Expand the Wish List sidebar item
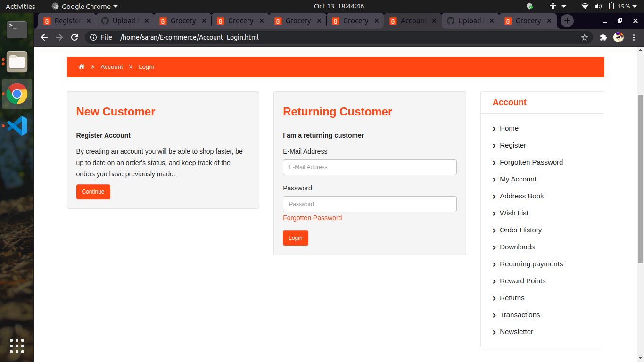This screenshot has height=362, width=644. tap(514, 213)
